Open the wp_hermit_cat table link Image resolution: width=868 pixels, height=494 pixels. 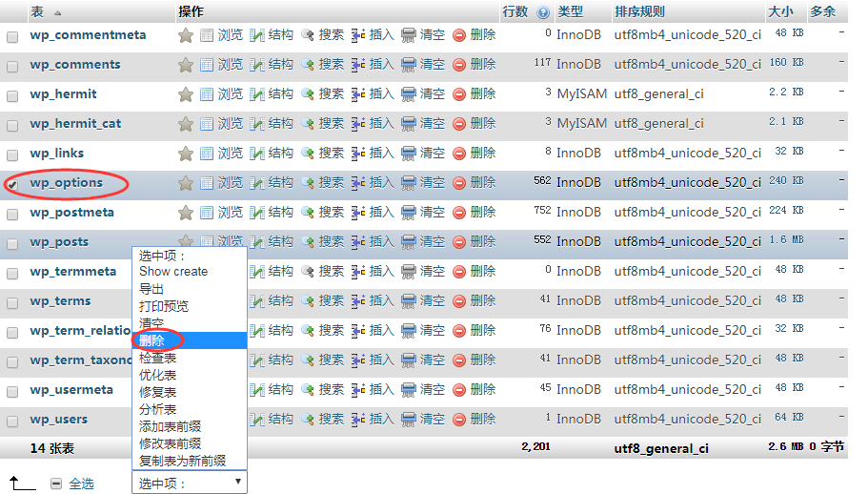75,124
